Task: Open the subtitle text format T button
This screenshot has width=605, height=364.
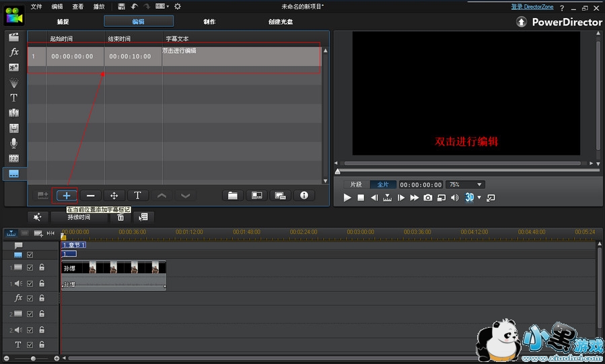Action: [137, 195]
